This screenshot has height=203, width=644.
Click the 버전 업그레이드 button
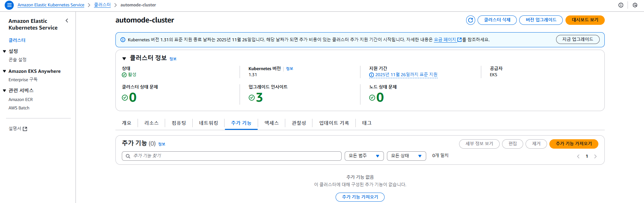pos(541,20)
